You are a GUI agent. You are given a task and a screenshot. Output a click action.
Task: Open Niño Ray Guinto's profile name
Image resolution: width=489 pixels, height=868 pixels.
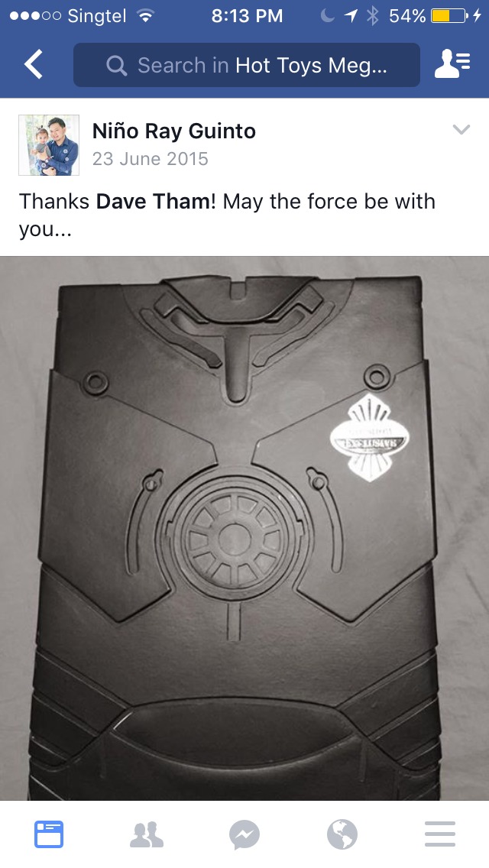pos(174,131)
